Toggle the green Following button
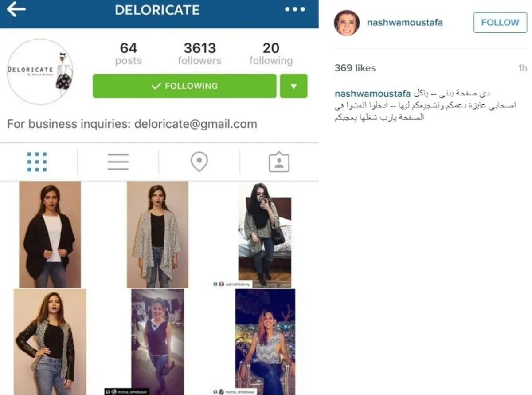The height and width of the screenshot is (395, 532). 184,86
